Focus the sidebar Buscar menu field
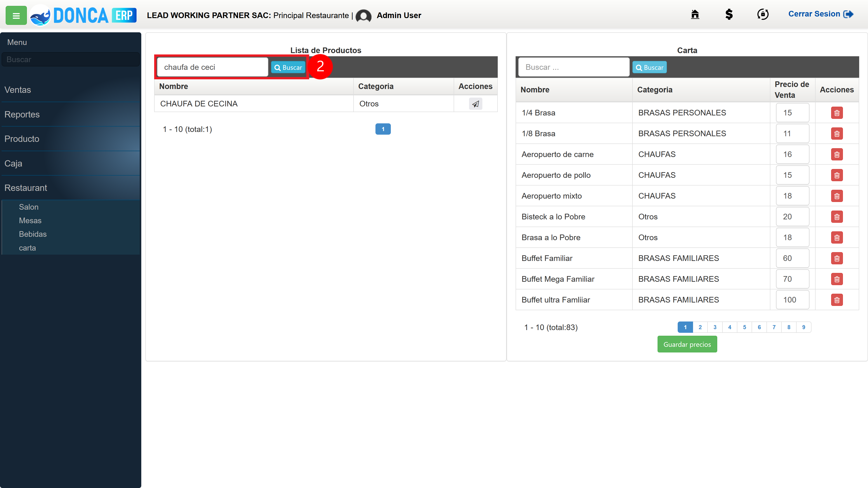The height and width of the screenshot is (488, 868). coord(71,59)
